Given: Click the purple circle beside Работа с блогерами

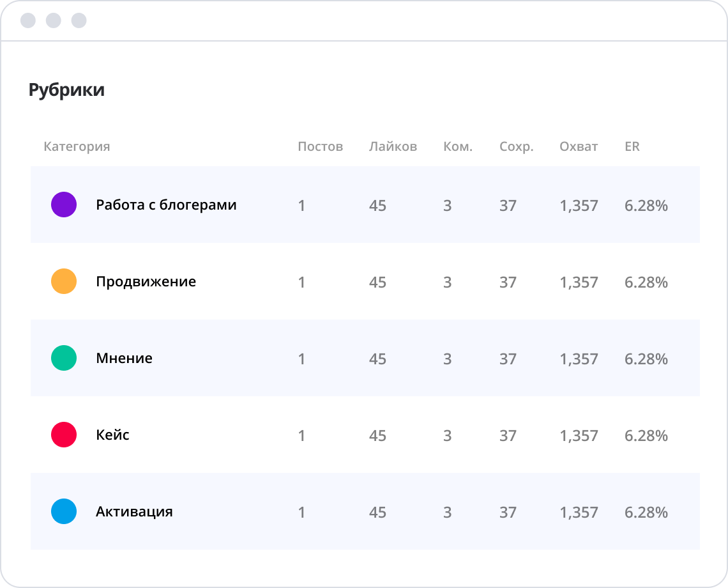Looking at the screenshot, I should pyautogui.click(x=64, y=205).
